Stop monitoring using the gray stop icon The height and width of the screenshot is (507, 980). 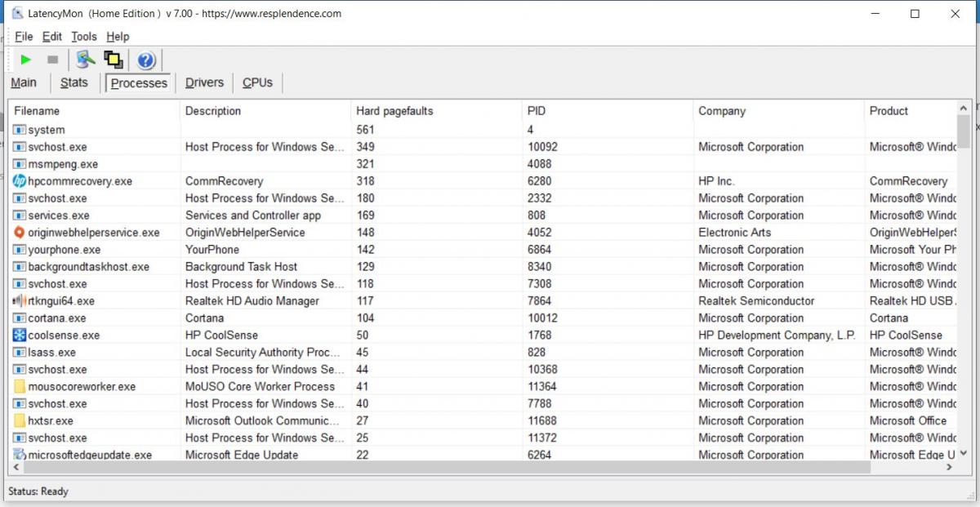pyautogui.click(x=52, y=60)
